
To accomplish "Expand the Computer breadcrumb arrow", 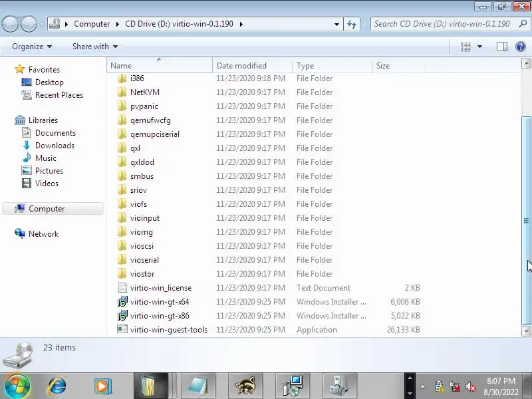I will coord(118,24).
